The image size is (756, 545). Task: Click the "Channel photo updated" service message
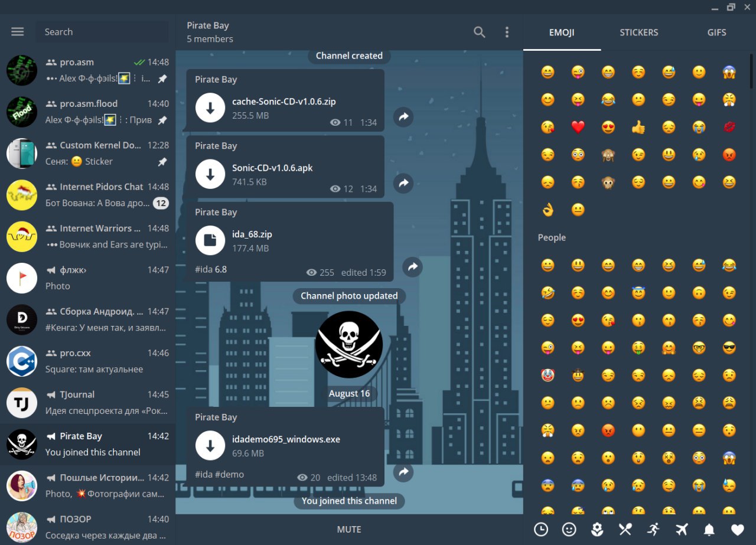point(349,296)
